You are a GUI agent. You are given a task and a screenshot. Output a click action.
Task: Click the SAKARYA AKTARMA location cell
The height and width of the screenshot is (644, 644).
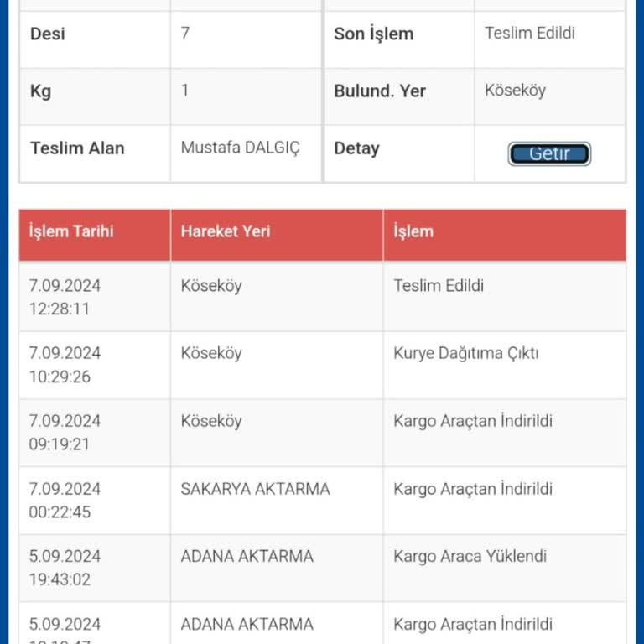click(255, 488)
